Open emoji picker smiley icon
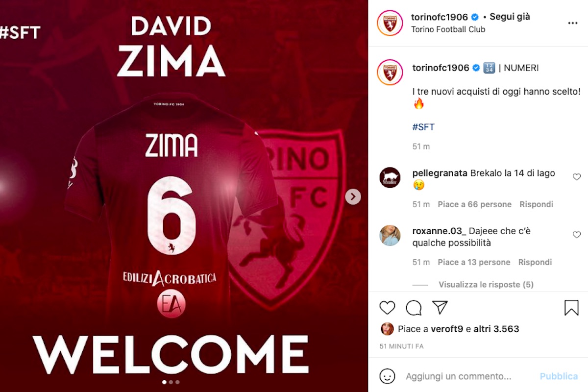 pos(387,376)
